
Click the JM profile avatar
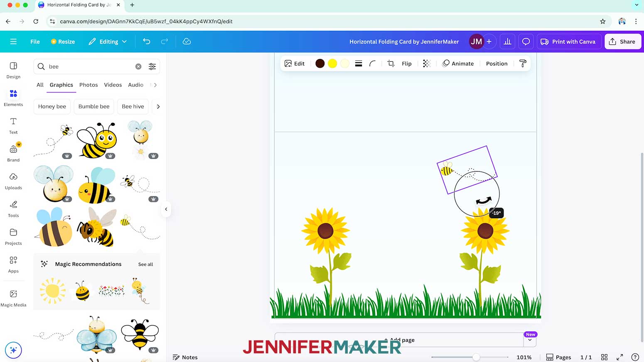pyautogui.click(x=476, y=42)
